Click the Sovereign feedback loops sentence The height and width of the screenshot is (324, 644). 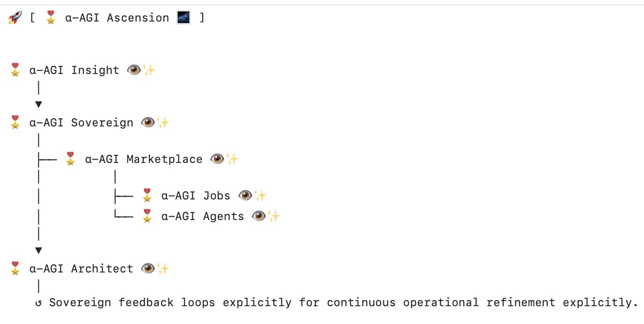point(344,303)
